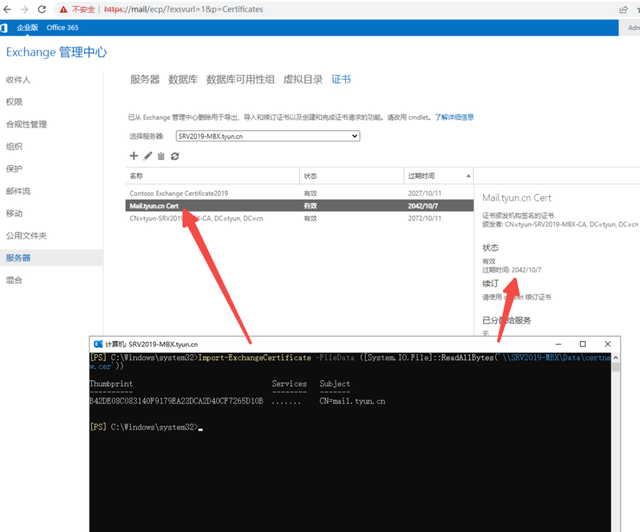The image size is (640, 532).
Task: Select Mail.tyun.cn Cert row
Action: [299, 206]
